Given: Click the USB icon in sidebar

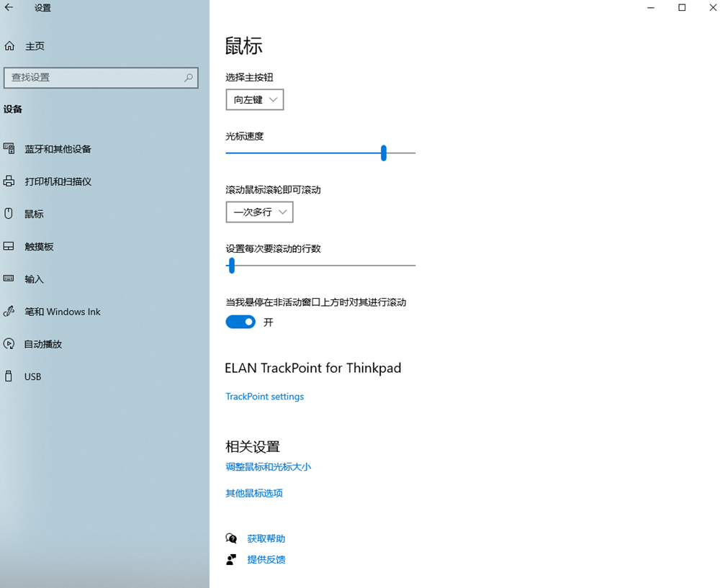Looking at the screenshot, I should click(9, 376).
